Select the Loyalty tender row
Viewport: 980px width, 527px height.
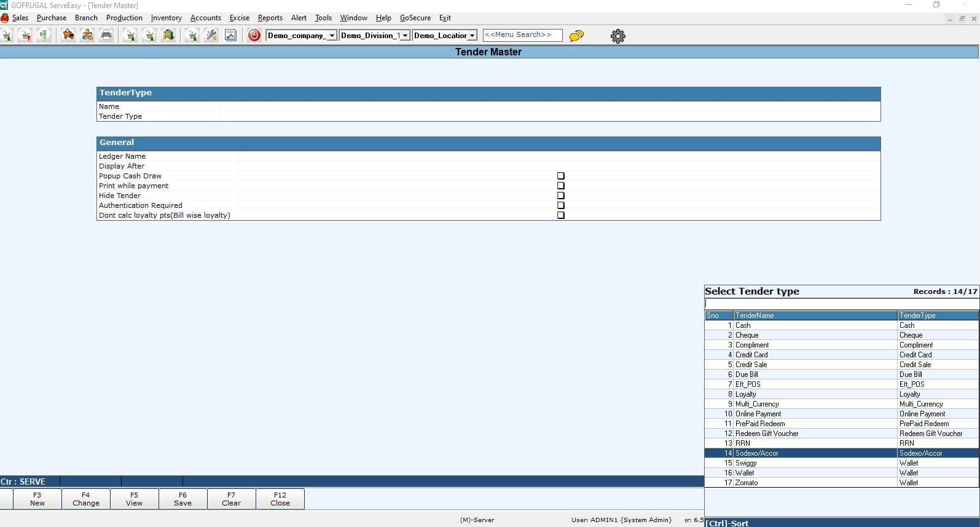(x=842, y=394)
